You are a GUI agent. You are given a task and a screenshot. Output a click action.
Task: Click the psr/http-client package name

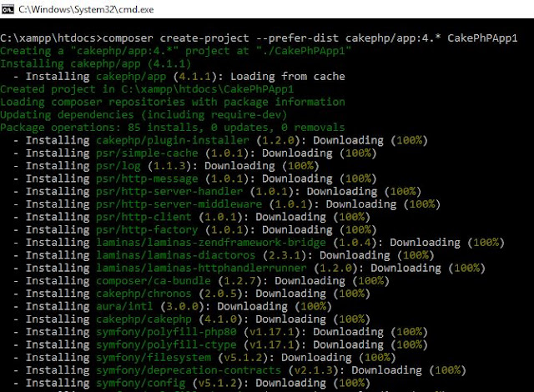[x=144, y=217]
